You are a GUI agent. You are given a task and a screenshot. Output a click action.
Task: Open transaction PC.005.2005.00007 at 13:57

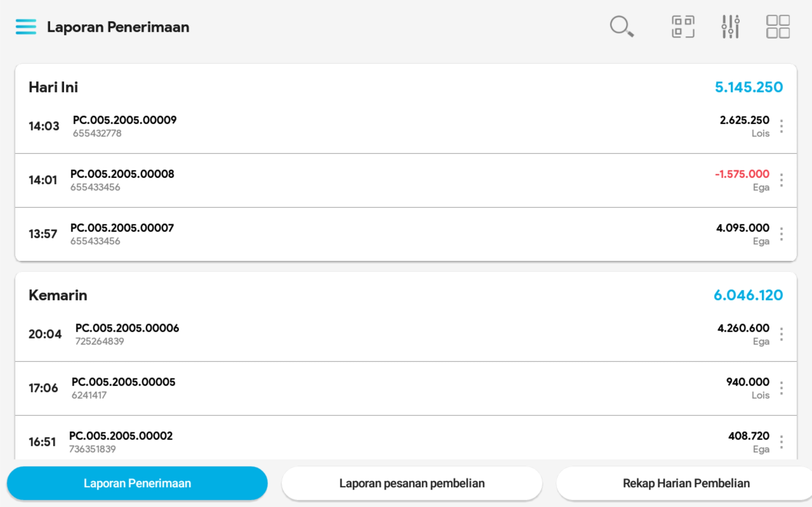(x=122, y=228)
